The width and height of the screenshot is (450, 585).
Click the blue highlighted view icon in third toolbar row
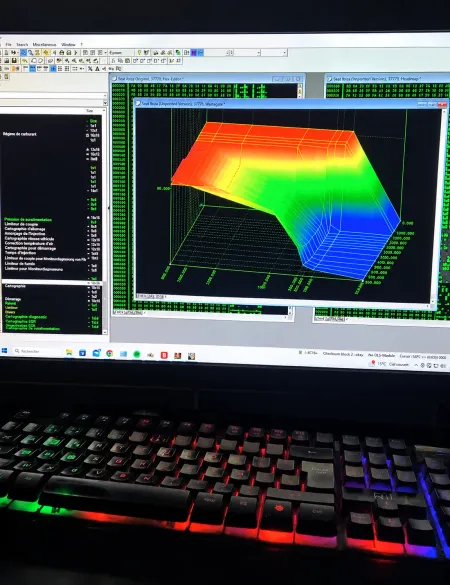pos(32,69)
